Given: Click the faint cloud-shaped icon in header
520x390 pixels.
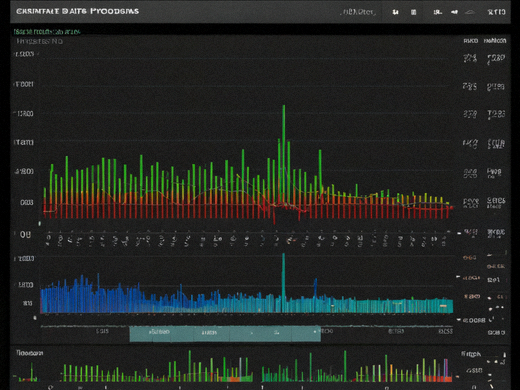Looking at the screenshot, I should coord(470,12).
